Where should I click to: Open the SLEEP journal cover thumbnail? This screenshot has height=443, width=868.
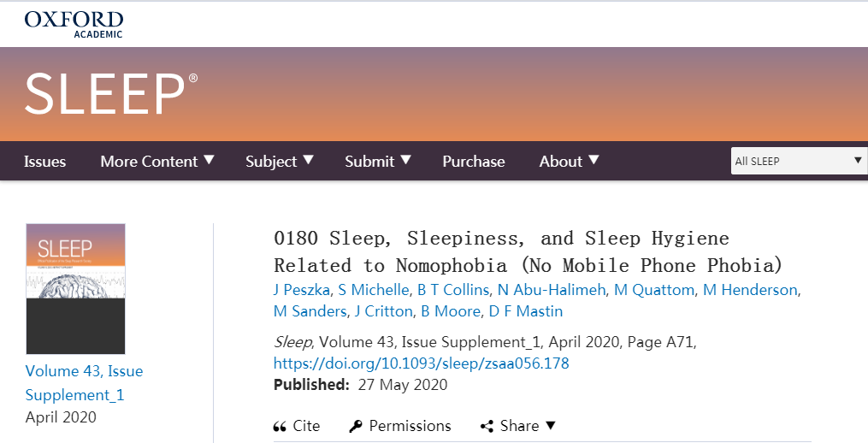(75, 289)
